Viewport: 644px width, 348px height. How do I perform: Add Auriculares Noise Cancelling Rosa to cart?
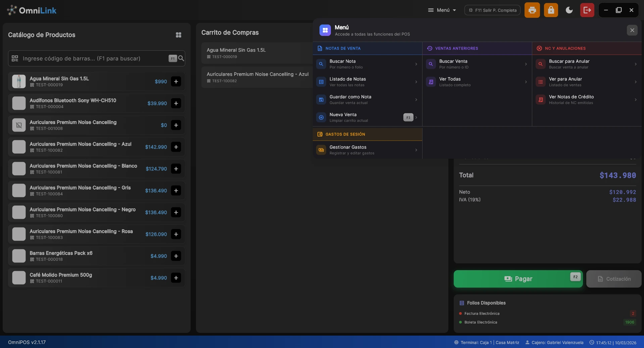point(176,234)
